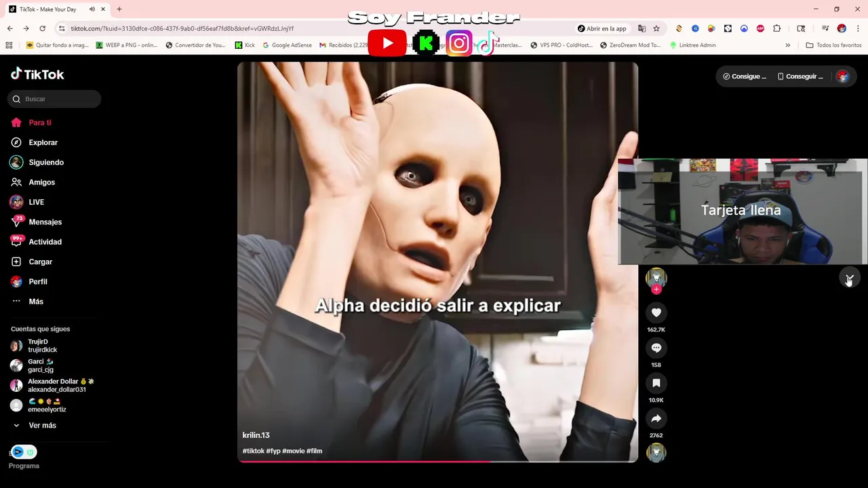The image size is (868, 488).
Task: Open the comments bubble showing 158
Action: (x=656, y=348)
